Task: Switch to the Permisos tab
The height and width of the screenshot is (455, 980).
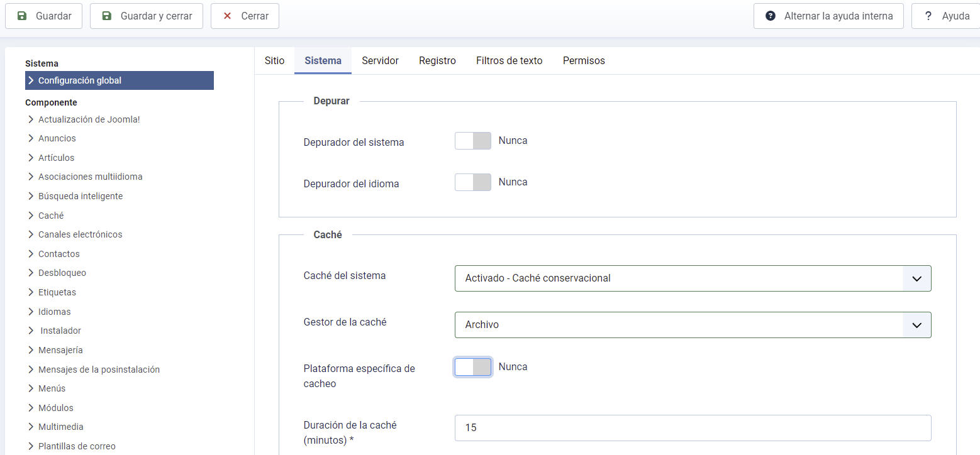Action: pyautogui.click(x=584, y=61)
